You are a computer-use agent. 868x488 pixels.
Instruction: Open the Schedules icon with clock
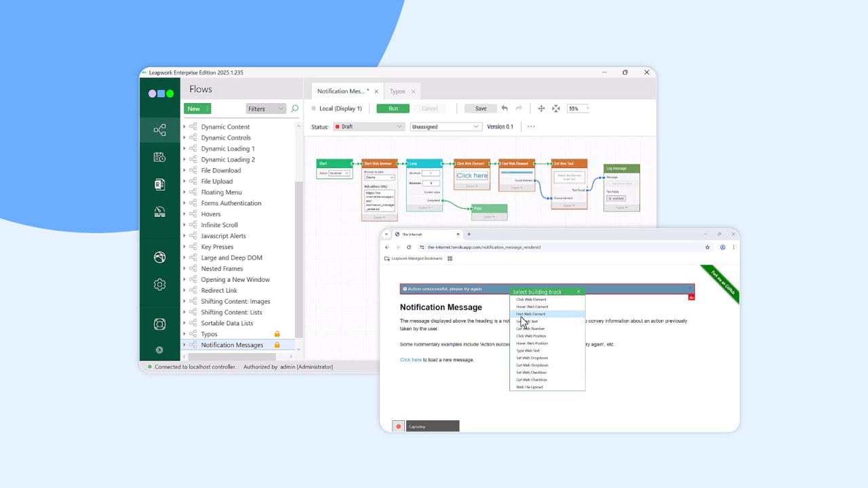160,157
